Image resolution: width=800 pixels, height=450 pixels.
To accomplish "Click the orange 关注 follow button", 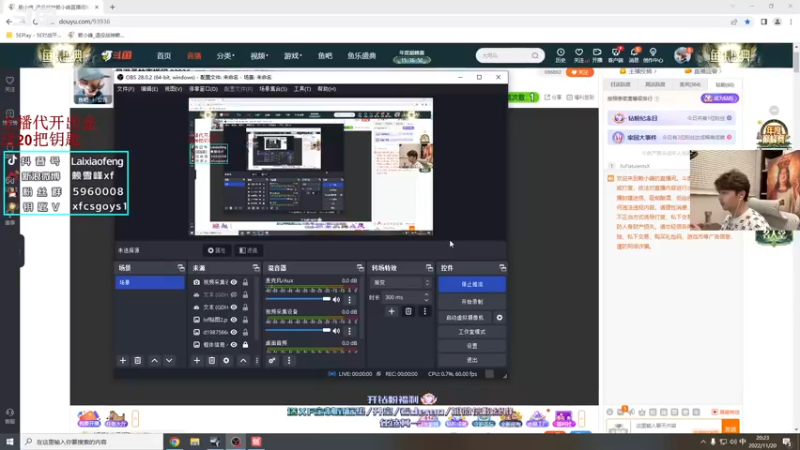I will pyautogui.click(x=580, y=72).
